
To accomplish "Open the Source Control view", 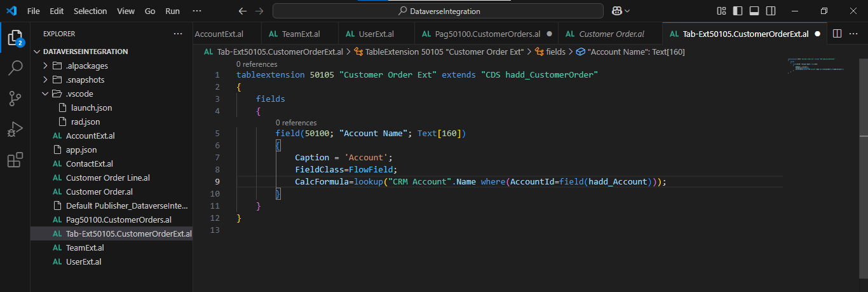I will click(x=15, y=98).
